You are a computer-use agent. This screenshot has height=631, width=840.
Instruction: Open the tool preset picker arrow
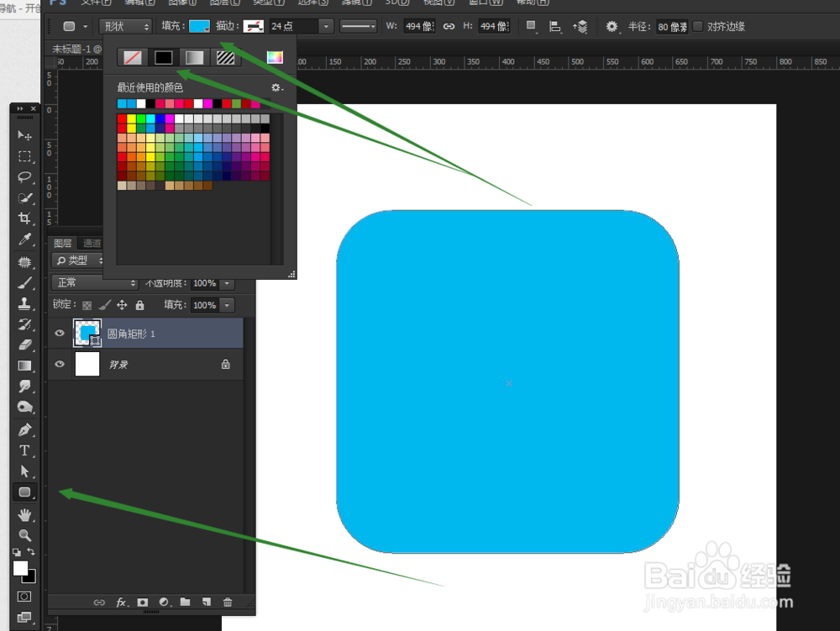click(85, 26)
